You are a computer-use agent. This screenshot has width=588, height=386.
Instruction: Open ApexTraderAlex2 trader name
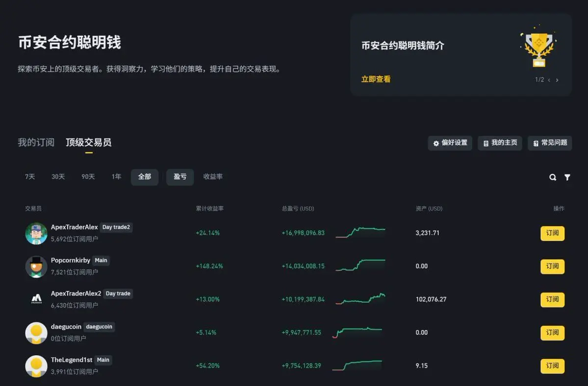[76, 293]
